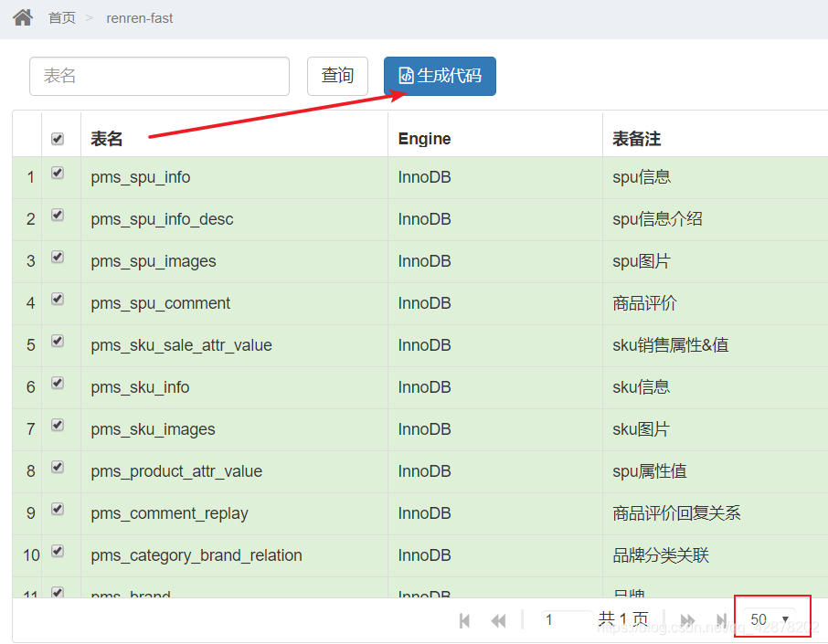Toggle the select-all checkbox in the table header

tap(58, 139)
